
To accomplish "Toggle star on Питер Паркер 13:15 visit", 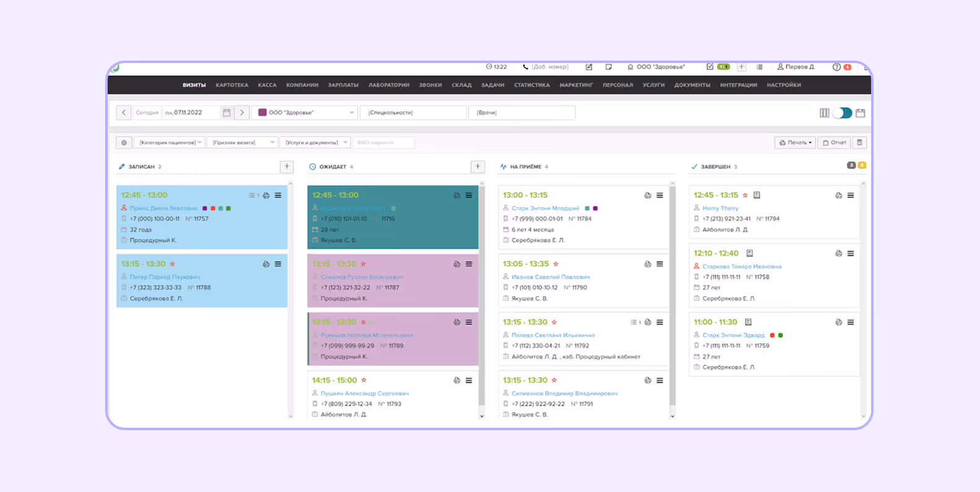I will [173, 264].
